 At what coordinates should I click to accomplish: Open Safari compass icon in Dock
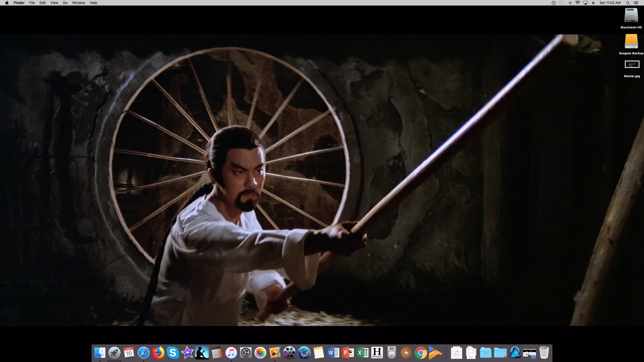coord(143,353)
